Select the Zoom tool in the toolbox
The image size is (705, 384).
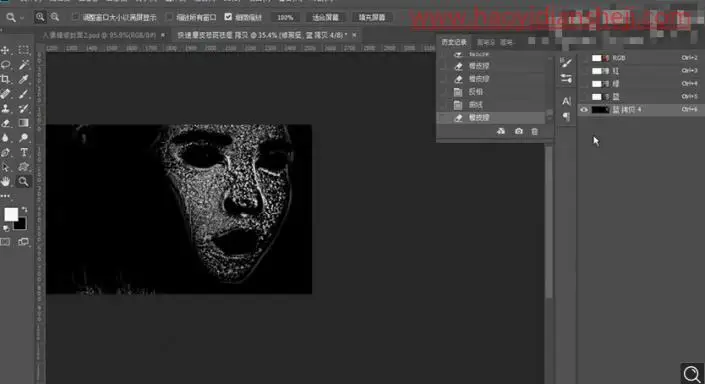[x=23, y=182]
